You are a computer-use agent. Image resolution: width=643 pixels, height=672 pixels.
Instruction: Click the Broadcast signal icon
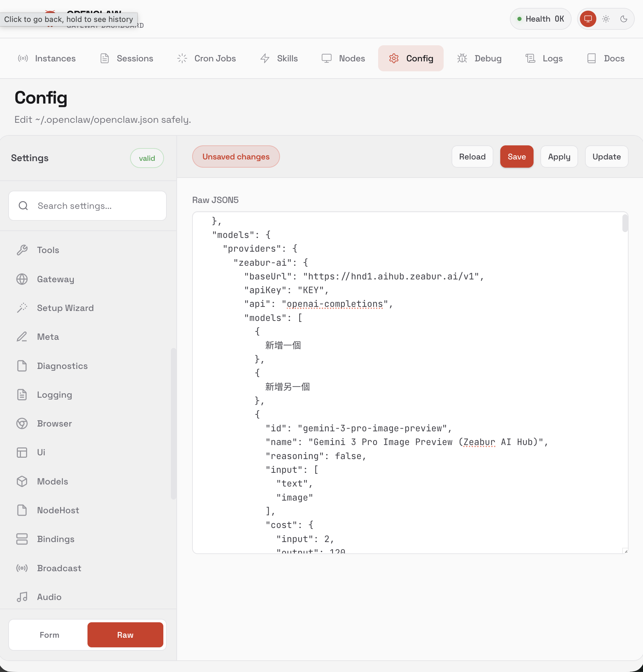pos(22,568)
